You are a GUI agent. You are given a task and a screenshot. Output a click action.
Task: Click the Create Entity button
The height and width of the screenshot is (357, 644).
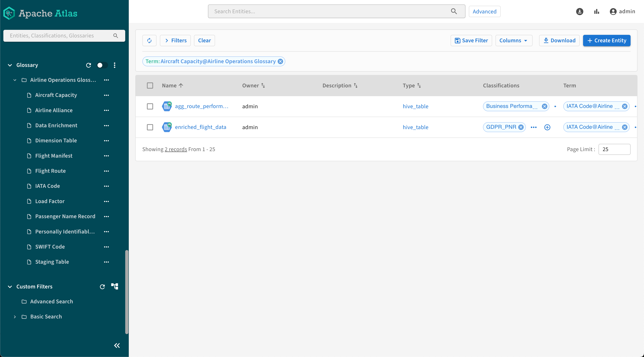607,40
